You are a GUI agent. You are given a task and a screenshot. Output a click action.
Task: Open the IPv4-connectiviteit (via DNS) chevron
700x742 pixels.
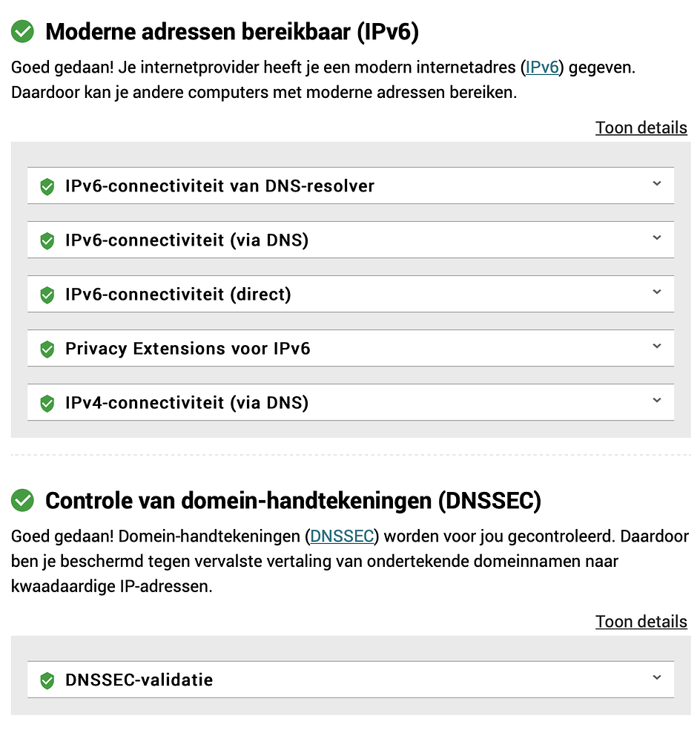point(656,402)
